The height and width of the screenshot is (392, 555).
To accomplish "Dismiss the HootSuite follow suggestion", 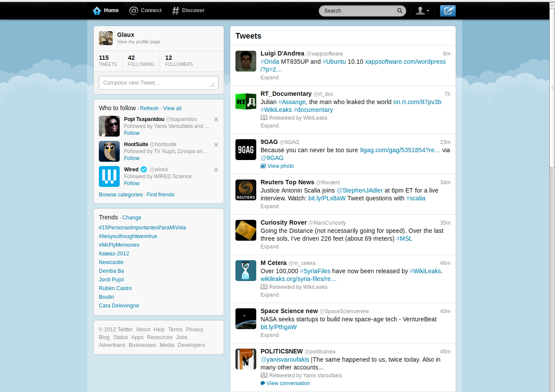I will click(x=216, y=144).
